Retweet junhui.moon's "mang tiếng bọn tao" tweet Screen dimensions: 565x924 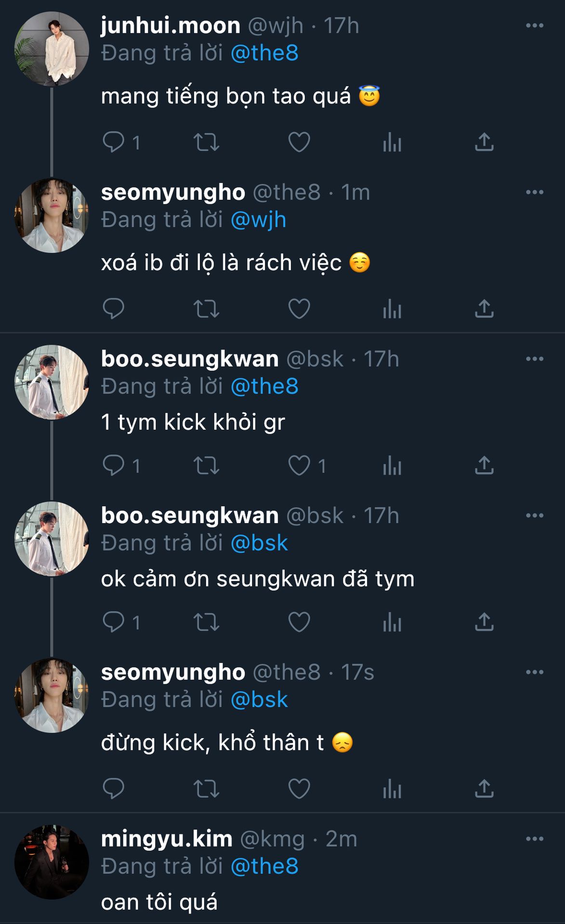[x=206, y=142]
